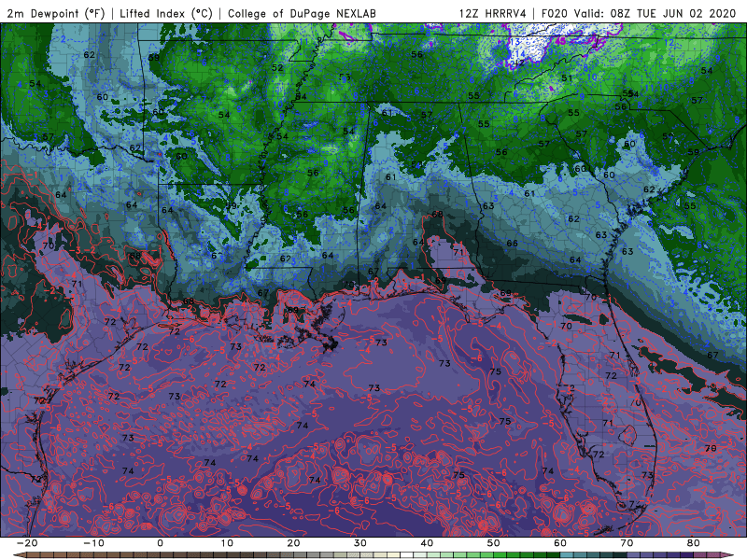Image resolution: width=747 pixels, height=560 pixels.
Task: Click the dewpoint value 66 on the map
Action: click(512, 243)
